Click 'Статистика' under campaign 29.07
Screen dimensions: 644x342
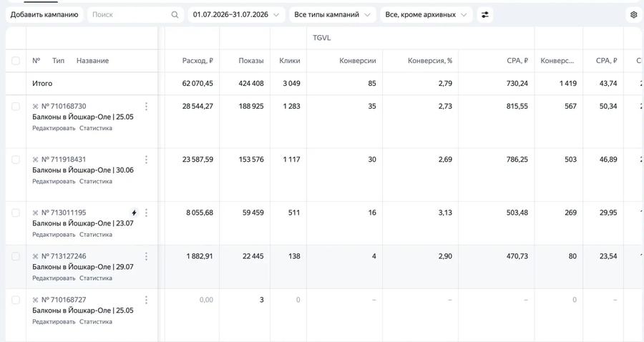point(96,278)
